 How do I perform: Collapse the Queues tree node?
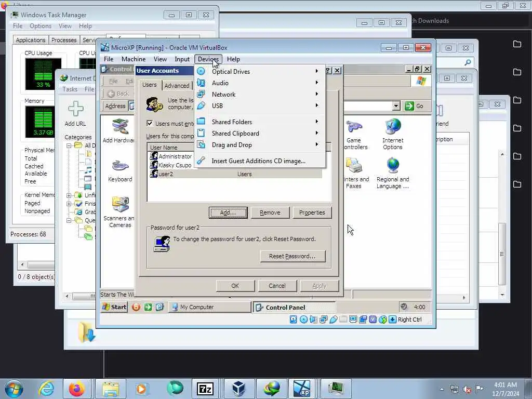(69, 220)
